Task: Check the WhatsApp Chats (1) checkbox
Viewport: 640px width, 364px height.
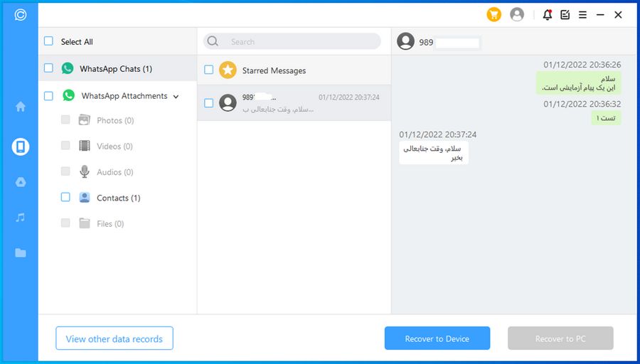Action: point(48,68)
